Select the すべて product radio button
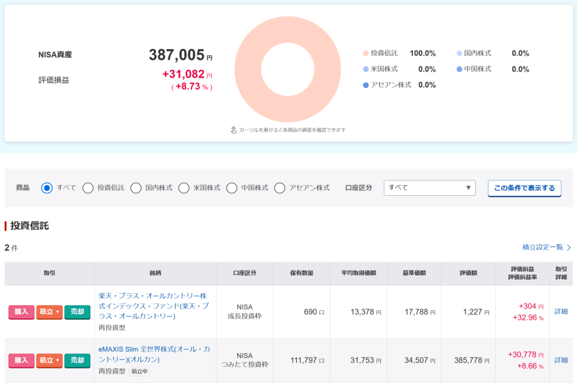This screenshot has width=578, height=392. point(47,188)
